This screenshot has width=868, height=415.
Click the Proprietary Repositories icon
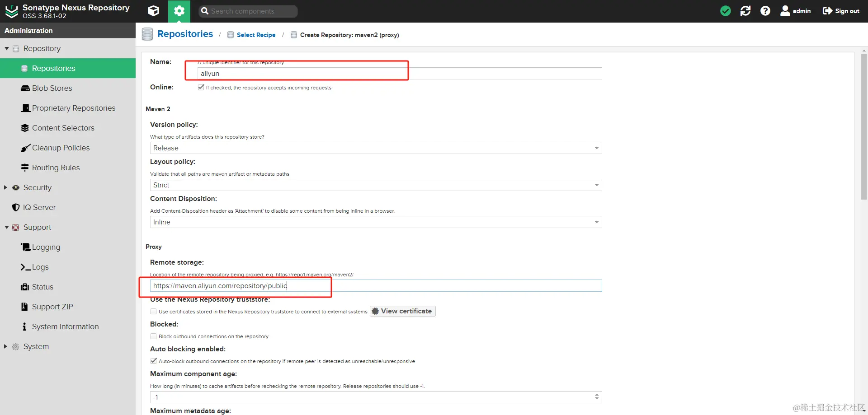tap(26, 108)
